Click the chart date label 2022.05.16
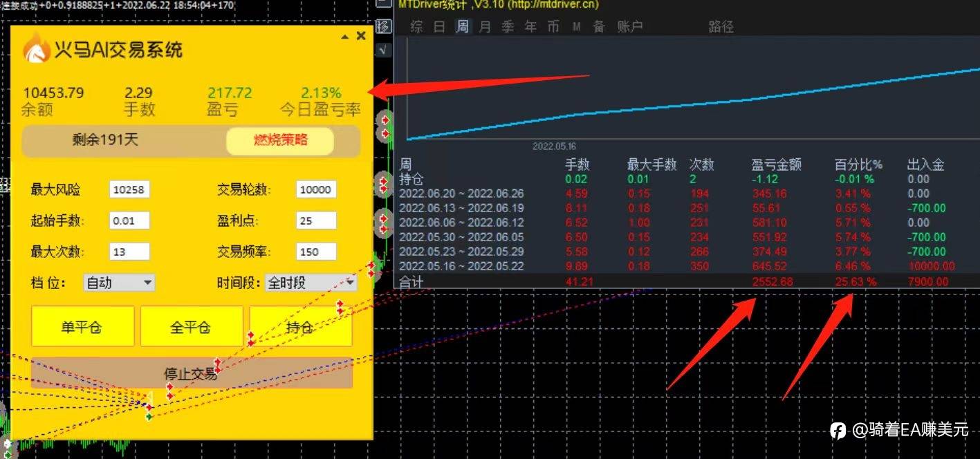Image resolution: width=980 pixels, height=459 pixels. click(554, 147)
